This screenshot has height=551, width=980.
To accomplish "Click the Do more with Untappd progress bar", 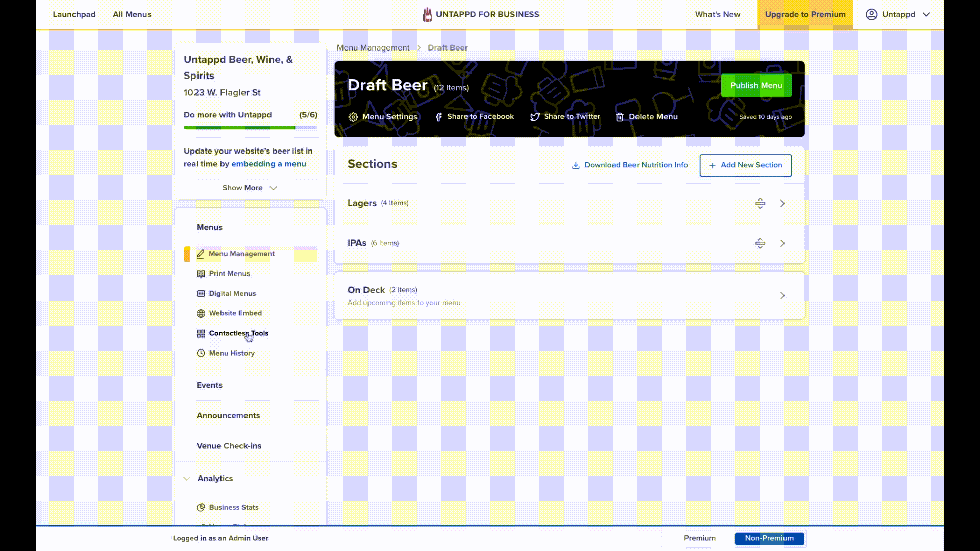I will (x=250, y=128).
